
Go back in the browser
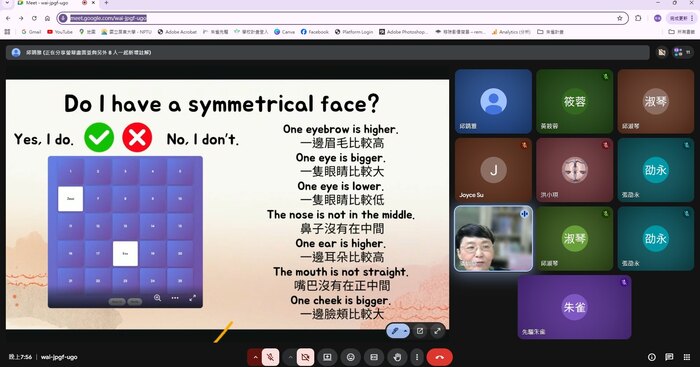8,18
